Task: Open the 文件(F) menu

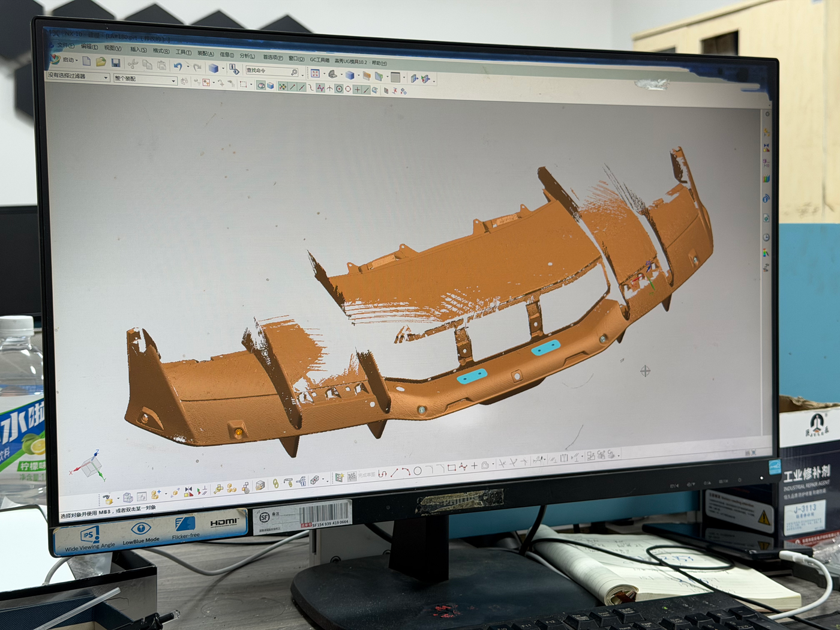Action: click(65, 46)
